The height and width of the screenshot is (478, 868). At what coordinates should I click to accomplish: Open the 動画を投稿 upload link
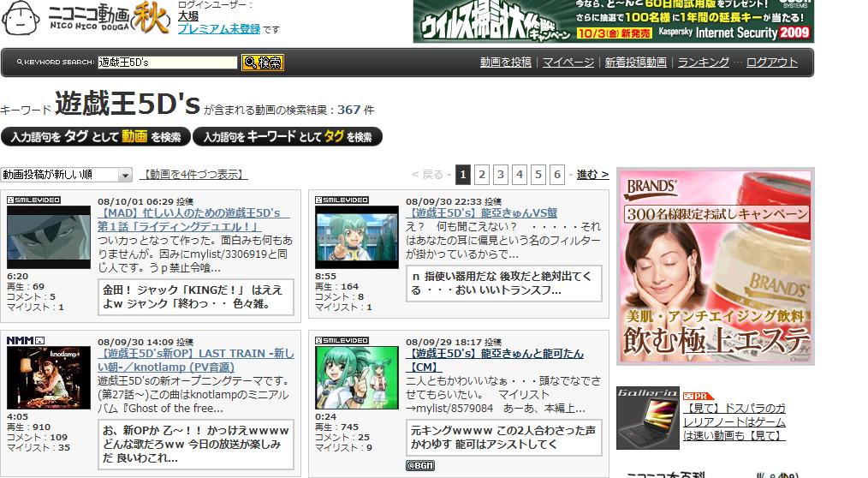click(x=505, y=62)
